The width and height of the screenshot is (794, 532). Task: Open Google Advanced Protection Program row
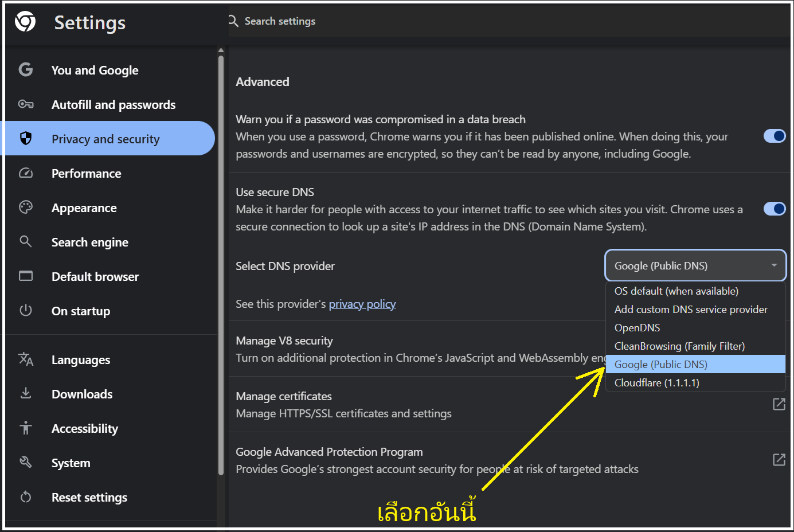coord(509,460)
